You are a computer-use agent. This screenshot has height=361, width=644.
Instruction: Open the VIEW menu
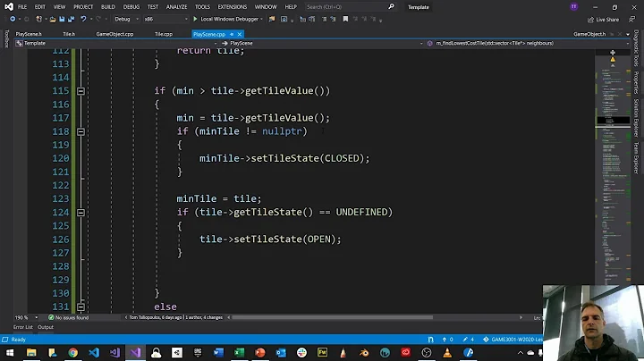(59, 7)
